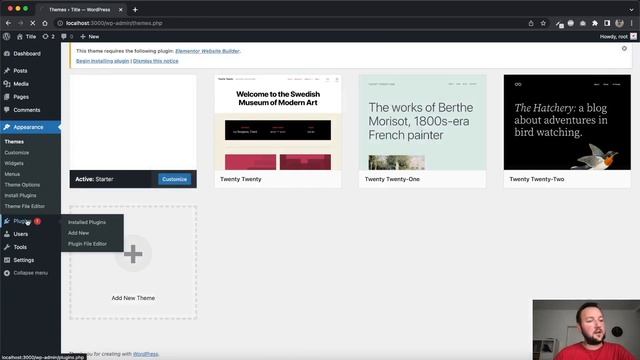
Task: Select the Twenty Twenty theme thumbnail
Action: [278, 122]
